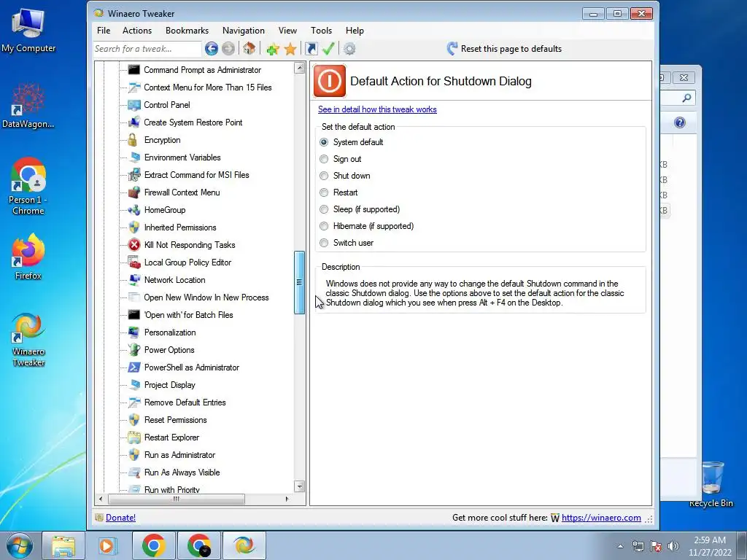Click the Back navigation arrow in toolbar
Viewport: 747px width, 560px height.
pyautogui.click(x=212, y=49)
